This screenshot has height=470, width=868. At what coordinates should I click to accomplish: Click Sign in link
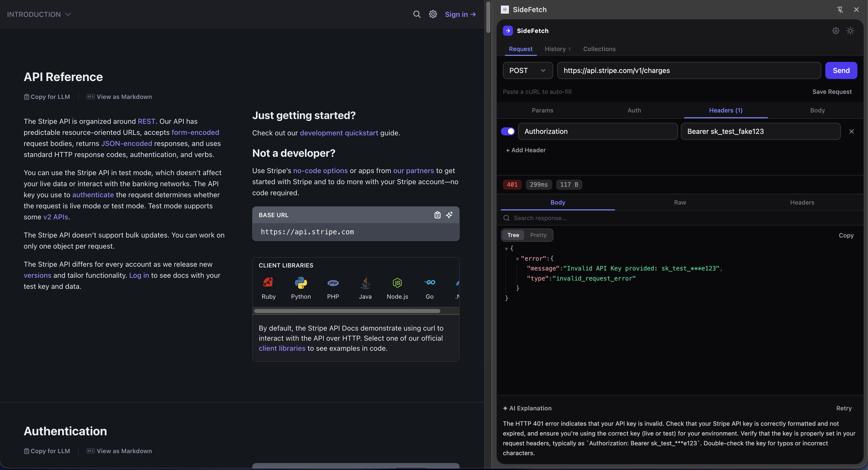click(460, 14)
